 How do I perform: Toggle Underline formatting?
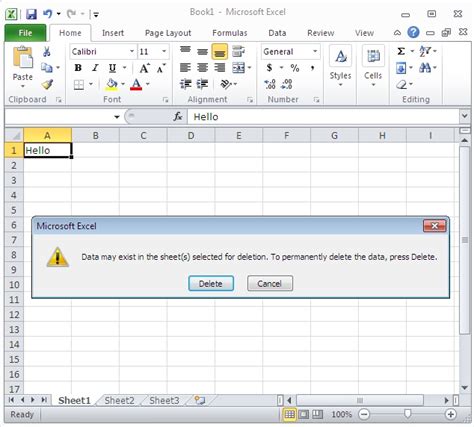pos(113,68)
